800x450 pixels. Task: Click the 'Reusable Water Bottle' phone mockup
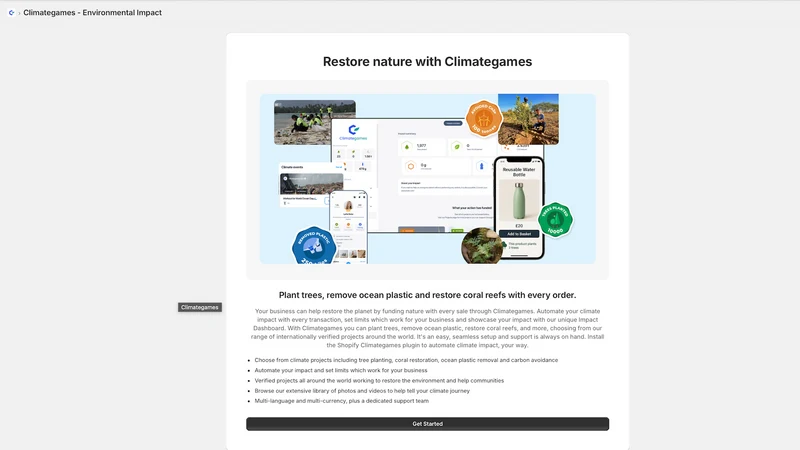pyautogui.click(x=519, y=208)
